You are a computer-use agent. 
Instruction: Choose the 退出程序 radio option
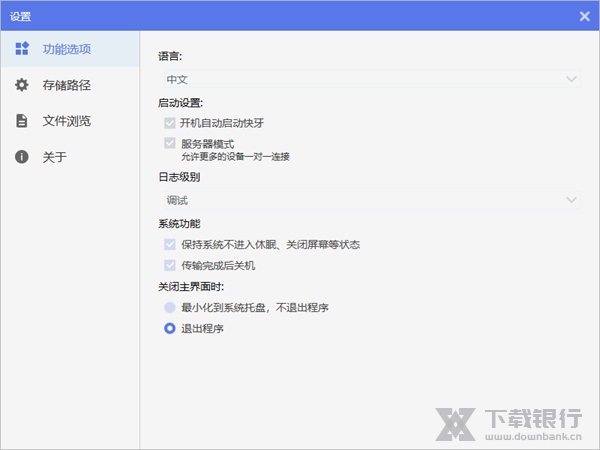[169, 328]
